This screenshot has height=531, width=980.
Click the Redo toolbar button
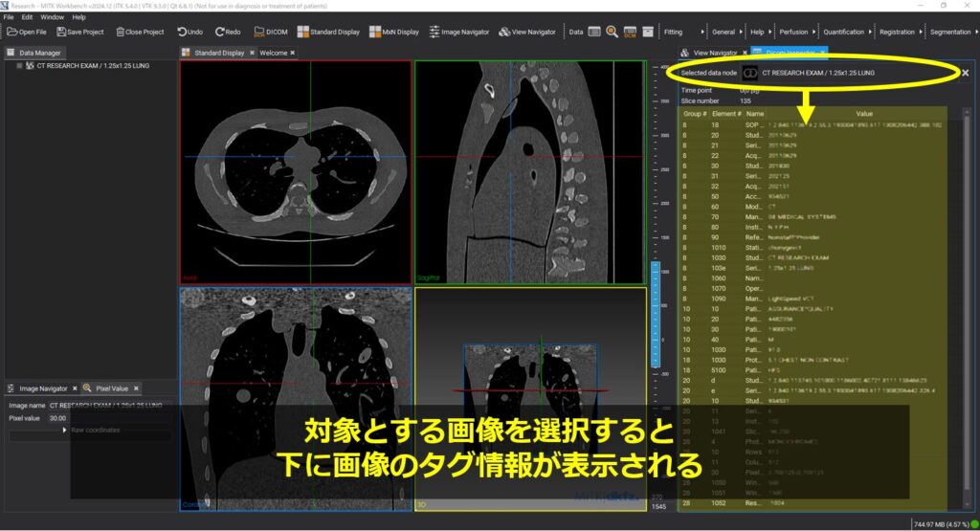pos(228,32)
